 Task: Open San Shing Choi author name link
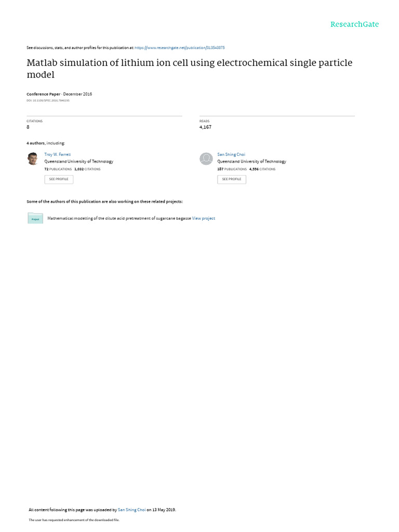click(x=231, y=154)
